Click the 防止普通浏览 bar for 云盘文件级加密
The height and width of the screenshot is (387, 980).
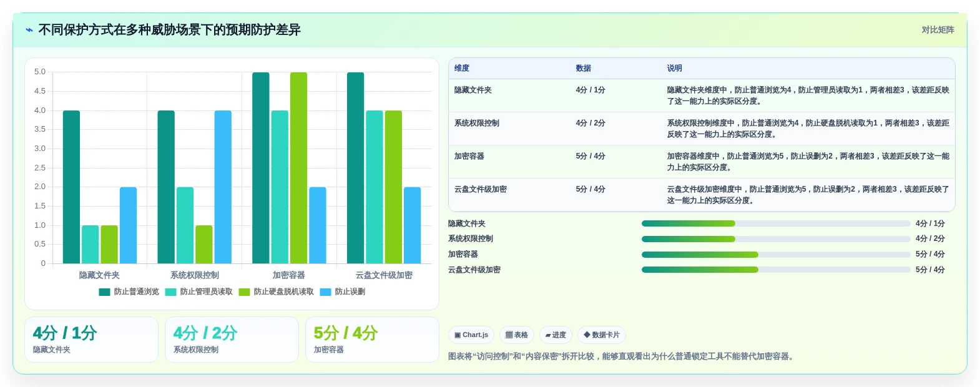click(x=355, y=168)
